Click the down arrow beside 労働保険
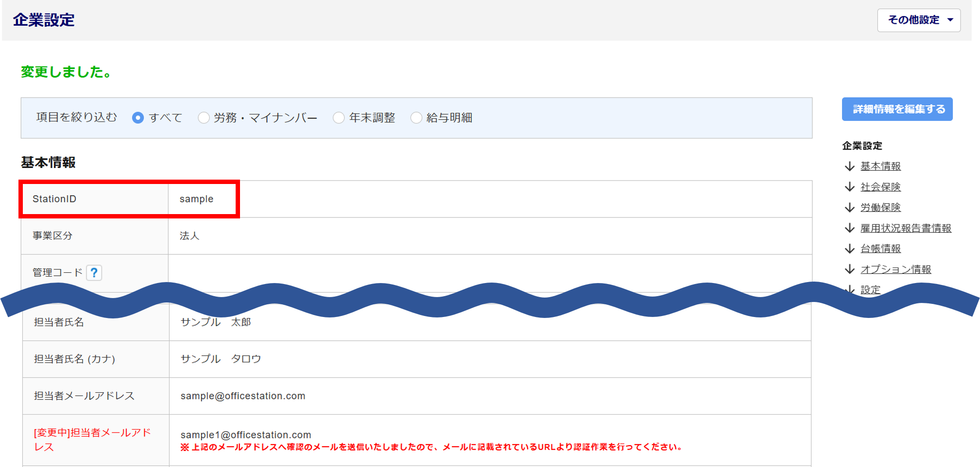 coord(849,208)
